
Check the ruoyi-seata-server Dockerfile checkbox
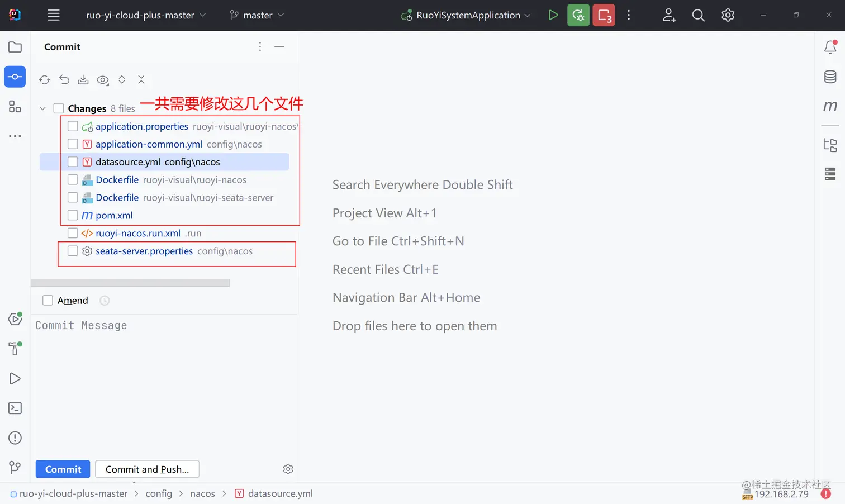[x=73, y=198]
